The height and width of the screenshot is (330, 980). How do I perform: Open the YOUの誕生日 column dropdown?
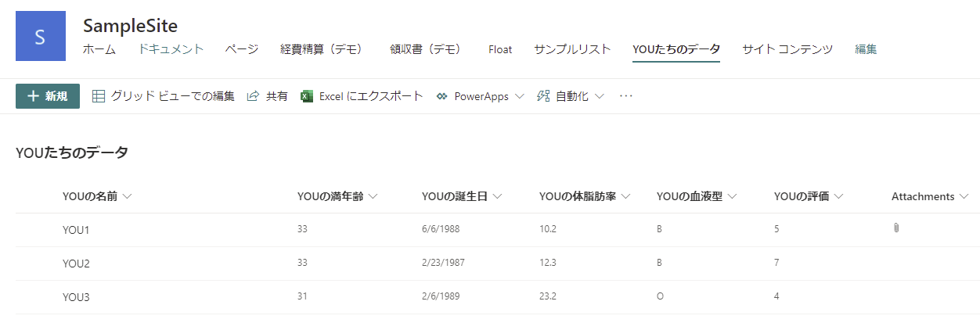[497, 196]
